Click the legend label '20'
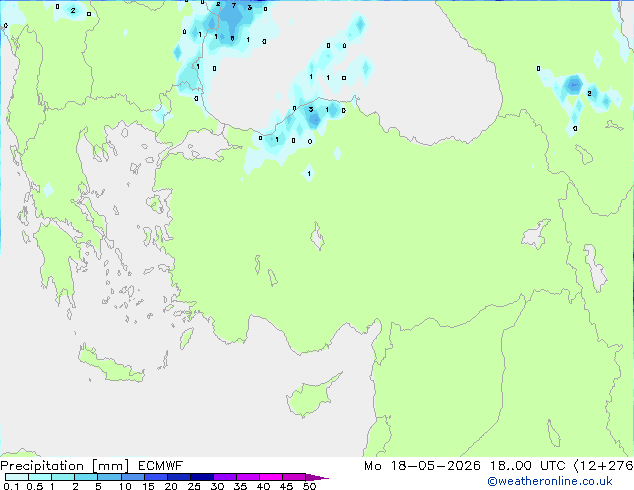 [171, 486]
